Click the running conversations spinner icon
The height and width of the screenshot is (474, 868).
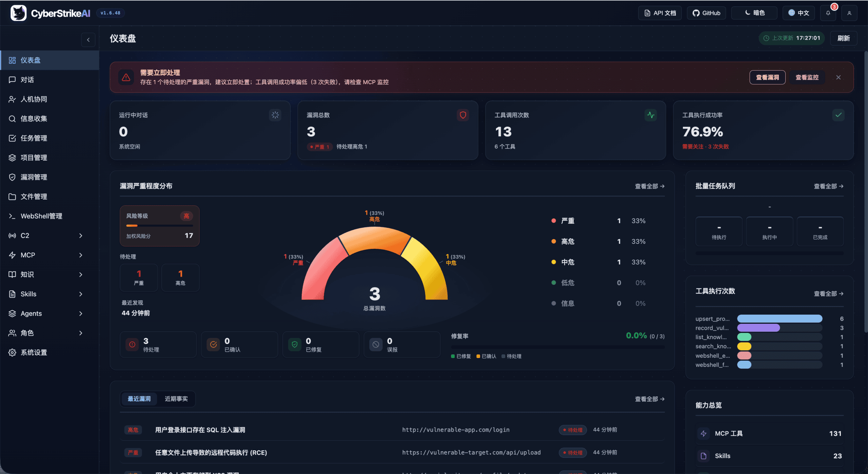click(275, 115)
